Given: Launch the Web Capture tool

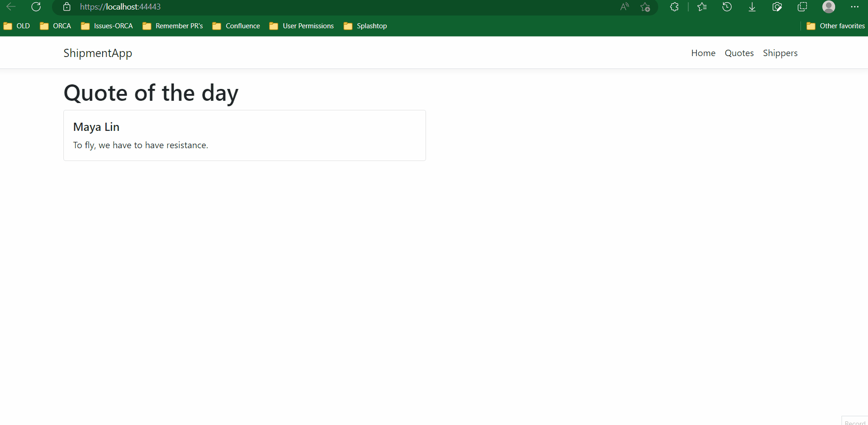Looking at the screenshot, I should pos(777,7).
